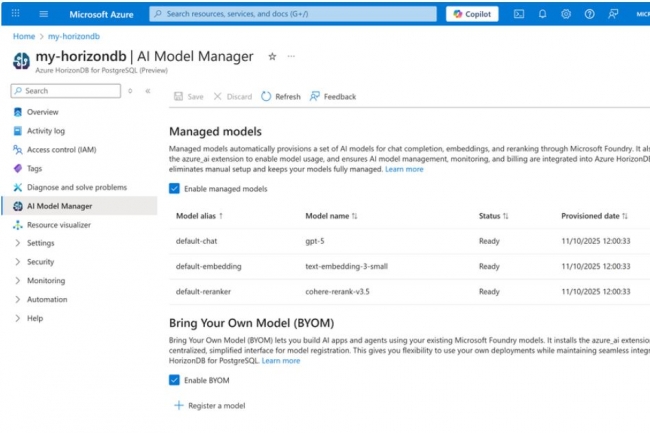Open the notifications bell

coord(542,14)
